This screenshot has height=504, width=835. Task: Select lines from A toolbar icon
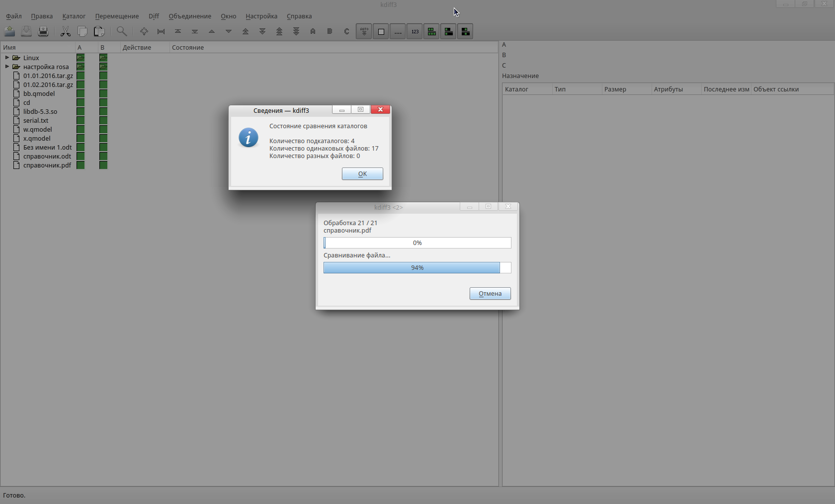(313, 31)
